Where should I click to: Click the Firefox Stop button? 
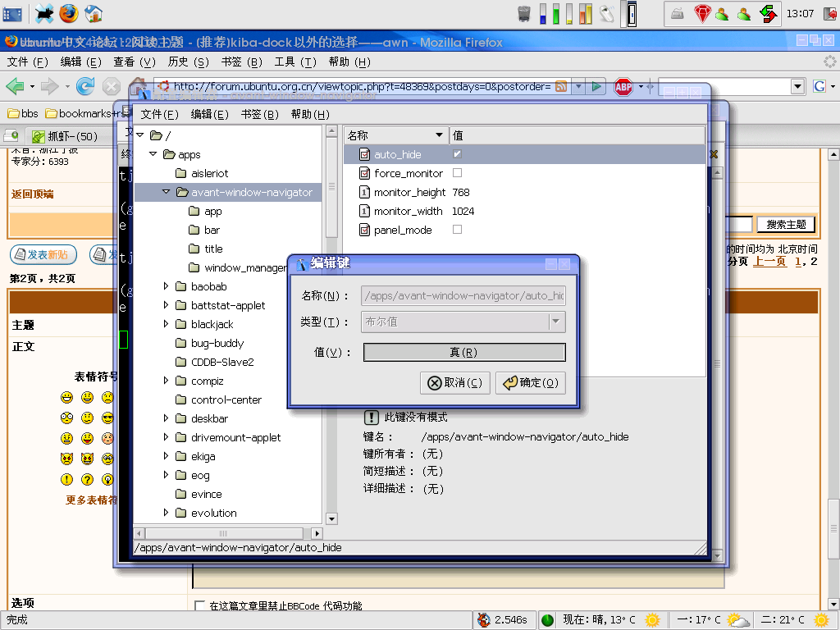111,85
